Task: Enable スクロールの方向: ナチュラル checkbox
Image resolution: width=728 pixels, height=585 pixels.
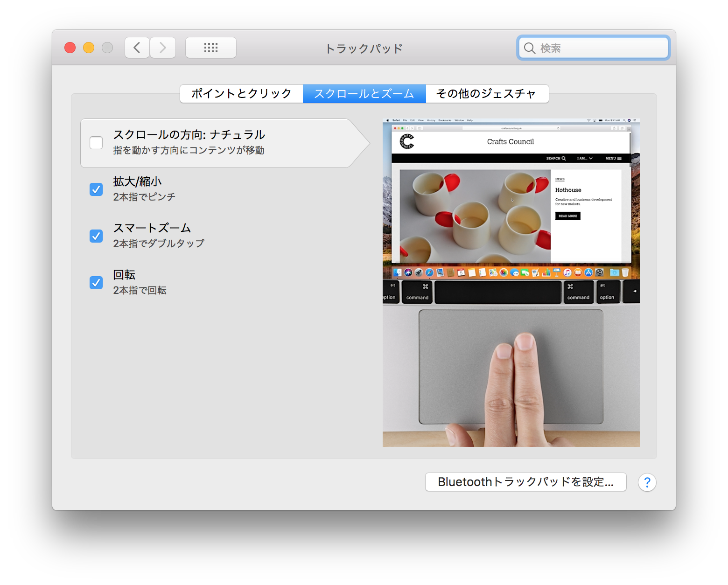Action: click(96, 143)
